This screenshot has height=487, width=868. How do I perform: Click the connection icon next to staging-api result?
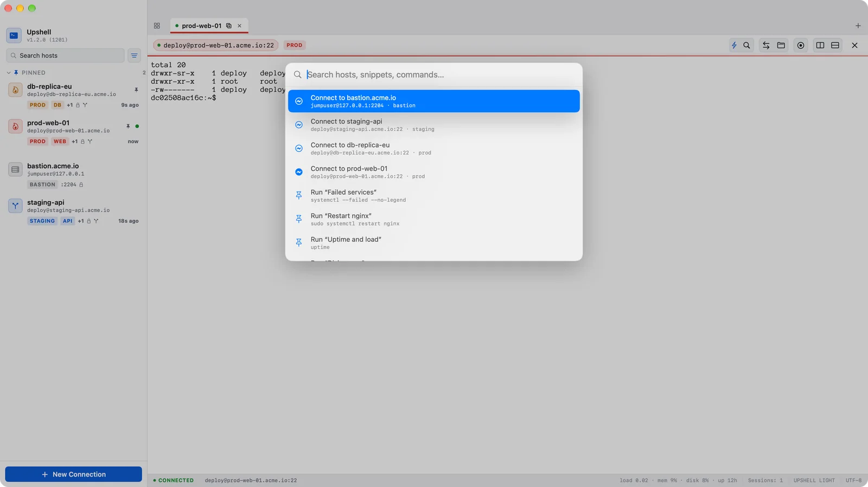pyautogui.click(x=299, y=125)
